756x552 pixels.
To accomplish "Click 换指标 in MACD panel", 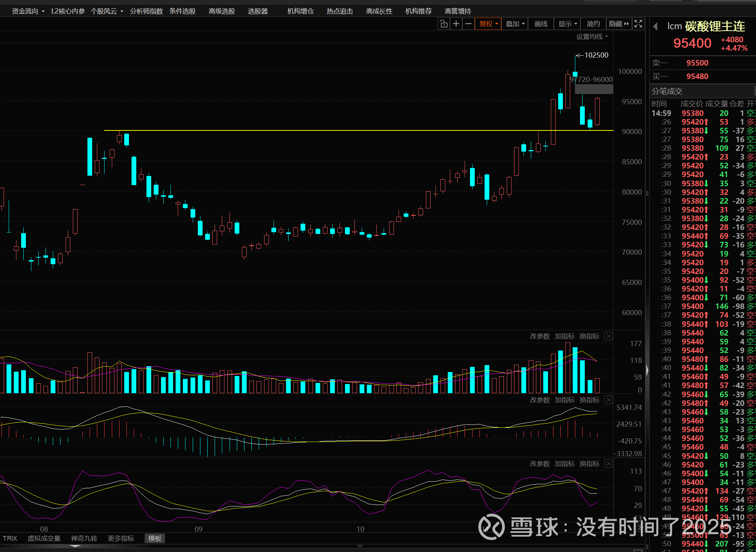I will tap(589, 400).
